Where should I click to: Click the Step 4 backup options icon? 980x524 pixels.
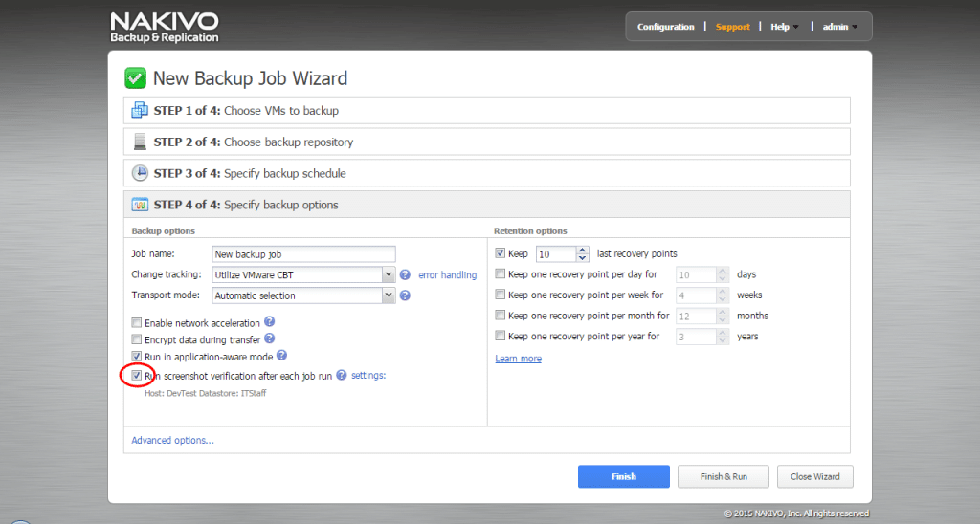coord(140,205)
